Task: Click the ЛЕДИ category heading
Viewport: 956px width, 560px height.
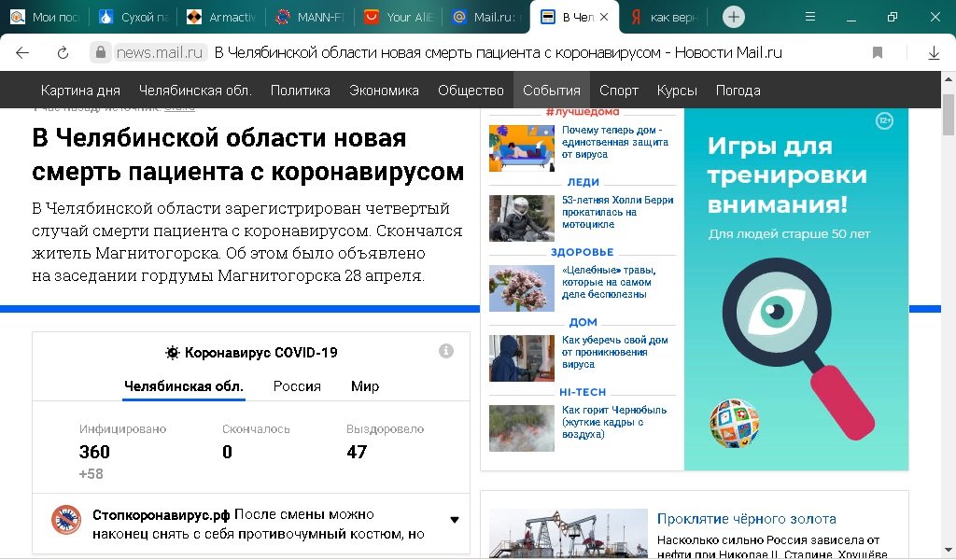Action: coord(583,182)
